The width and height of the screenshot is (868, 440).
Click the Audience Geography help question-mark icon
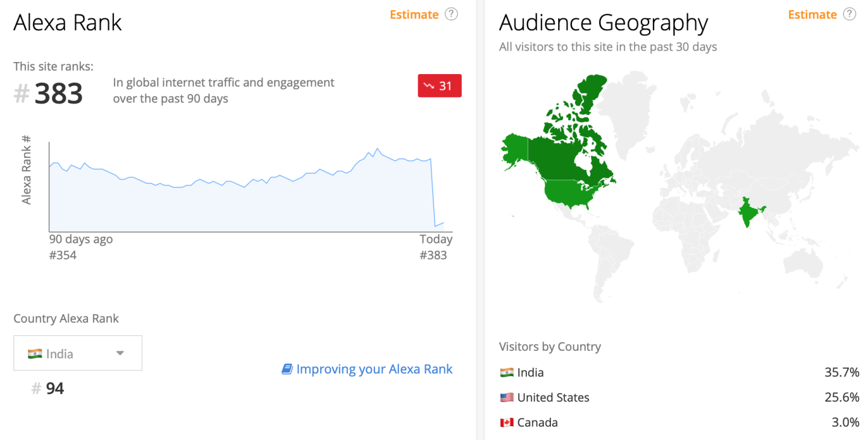[x=849, y=14]
